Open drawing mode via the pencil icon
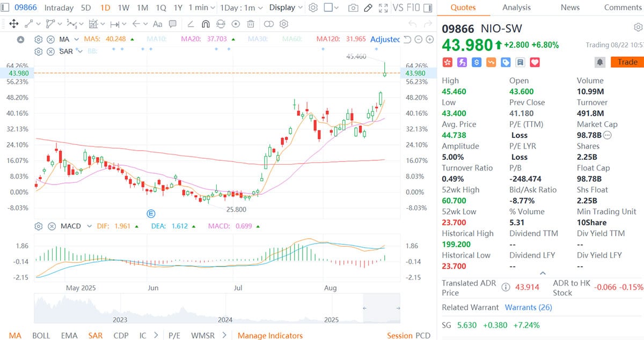The height and width of the screenshot is (340, 644). tap(368, 8)
